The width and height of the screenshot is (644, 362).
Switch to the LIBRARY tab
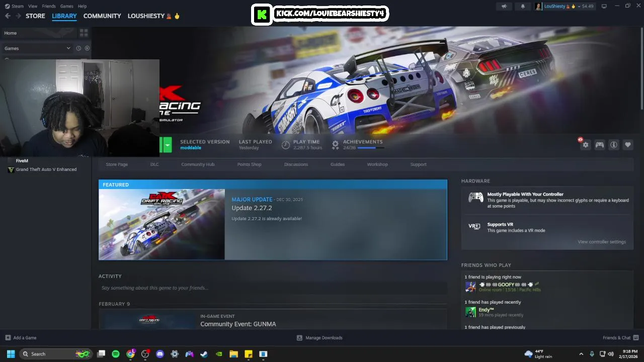tap(64, 16)
